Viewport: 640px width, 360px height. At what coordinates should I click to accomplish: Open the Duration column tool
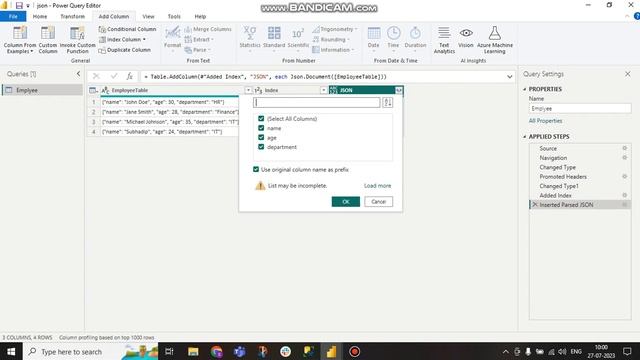[x=415, y=38]
